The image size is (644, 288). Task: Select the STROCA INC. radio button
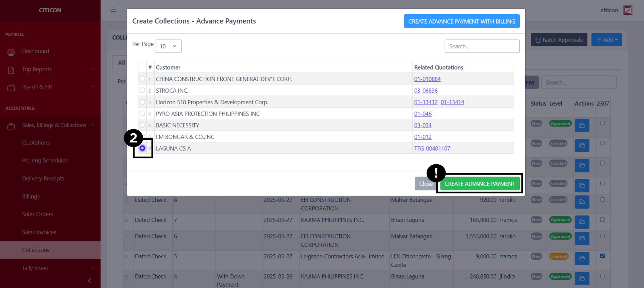142,90
